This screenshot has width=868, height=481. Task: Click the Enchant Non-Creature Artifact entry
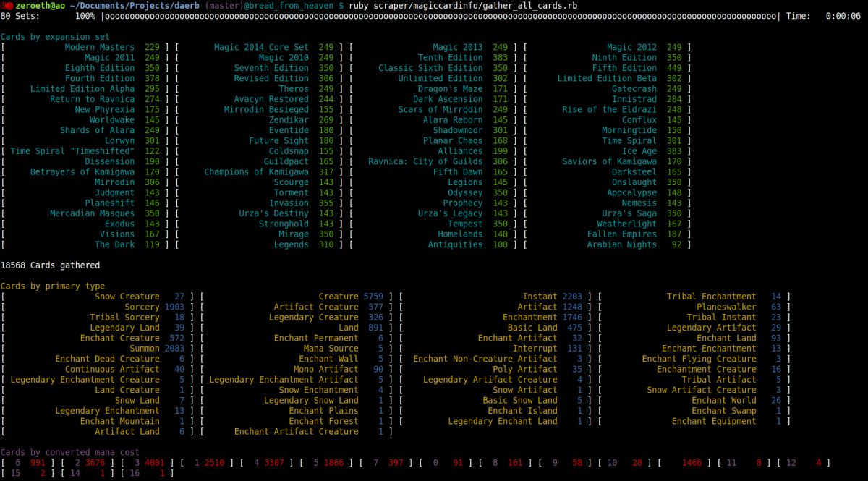[x=498, y=359]
